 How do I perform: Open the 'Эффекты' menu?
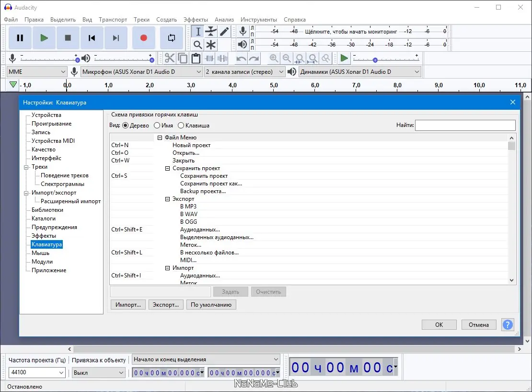click(196, 20)
